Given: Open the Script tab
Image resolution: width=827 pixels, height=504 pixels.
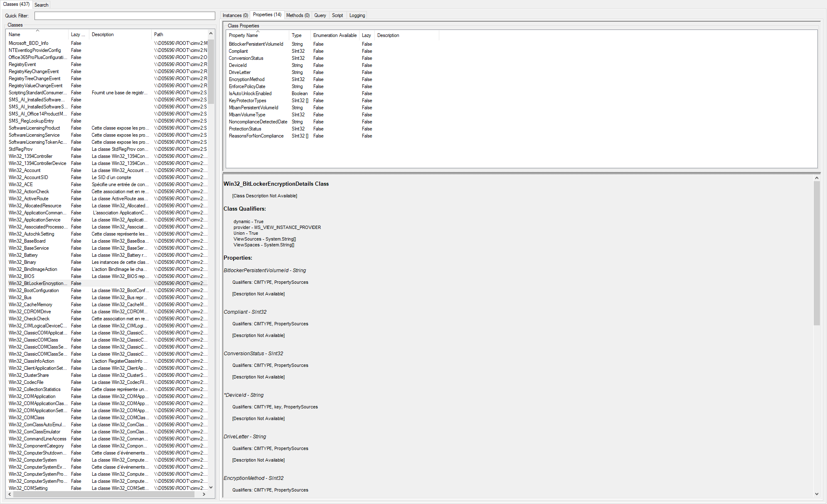Looking at the screenshot, I should [x=337, y=15].
